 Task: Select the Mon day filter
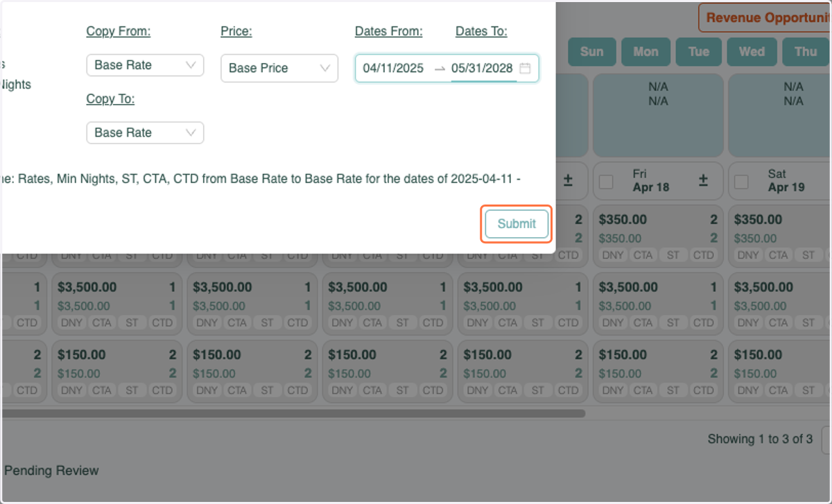click(x=645, y=52)
